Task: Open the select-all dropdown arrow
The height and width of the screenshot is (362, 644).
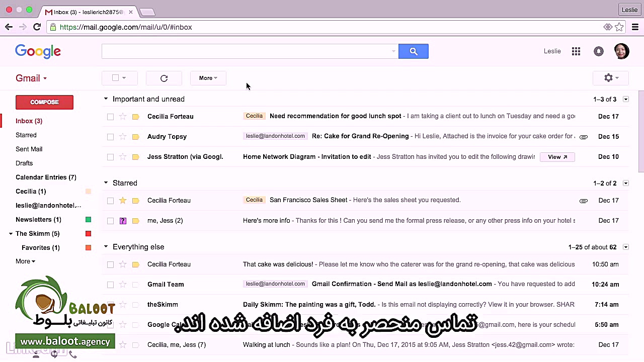Action: point(124,78)
